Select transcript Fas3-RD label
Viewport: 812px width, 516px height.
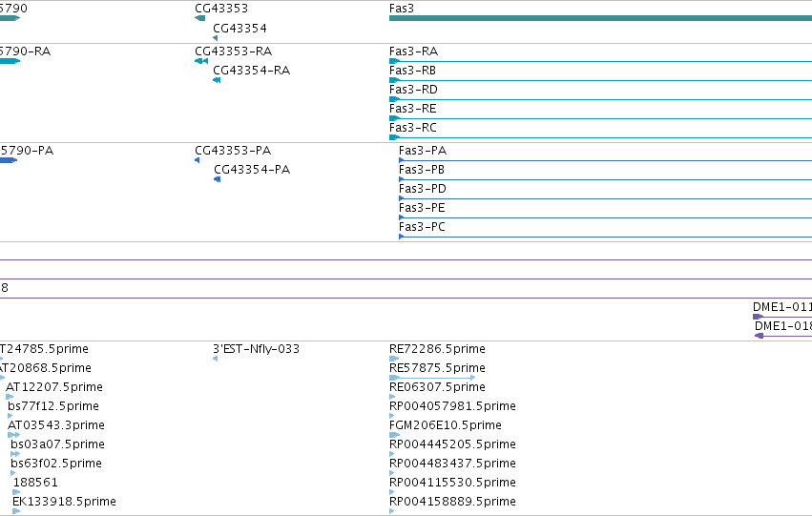[x=413, y=90]
